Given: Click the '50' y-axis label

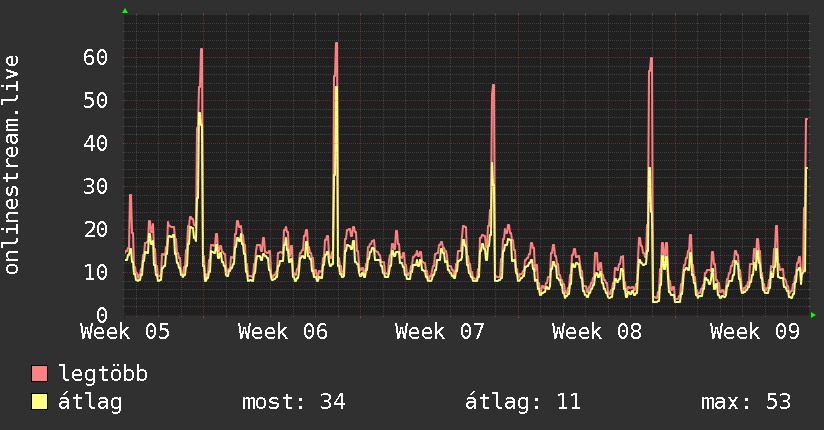Looking at the screenshot, I should [96, 100].
